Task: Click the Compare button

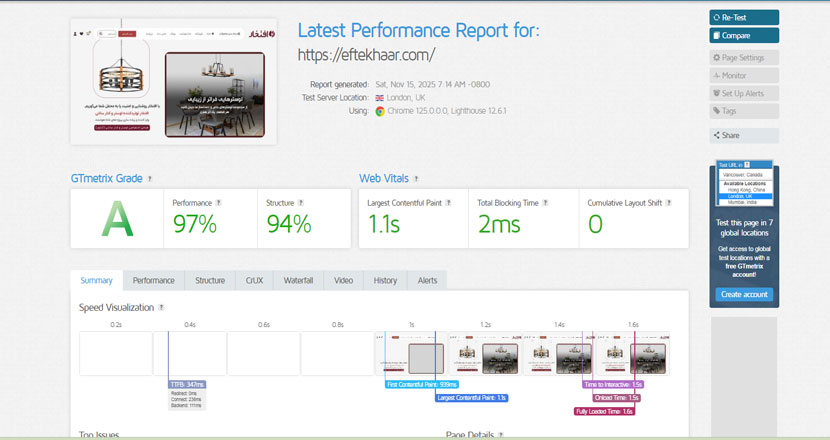Action: [x=744, y=36]
